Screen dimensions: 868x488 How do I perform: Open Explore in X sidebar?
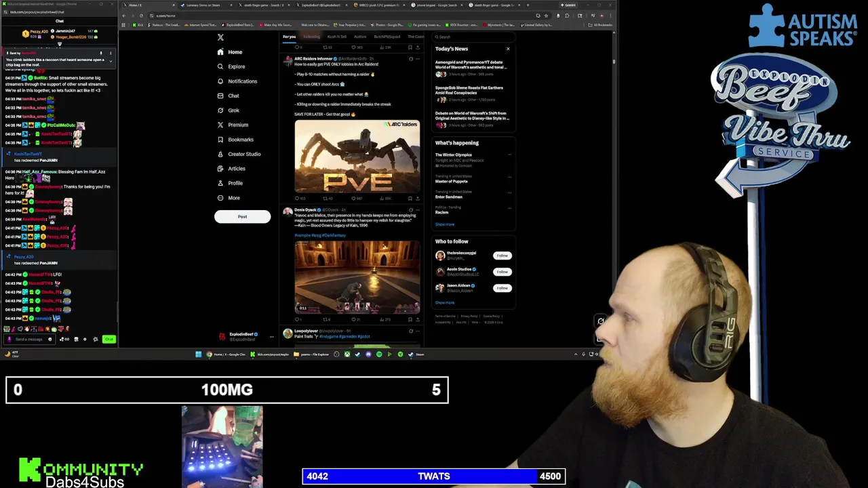click(231, 66)
